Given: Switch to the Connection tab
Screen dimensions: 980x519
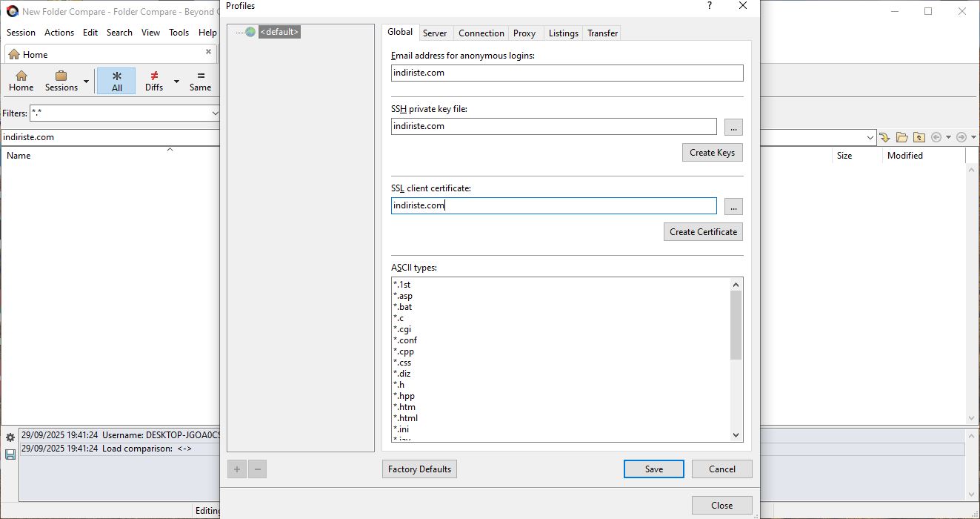Looking at the screenshot, I should pos(481,33).
